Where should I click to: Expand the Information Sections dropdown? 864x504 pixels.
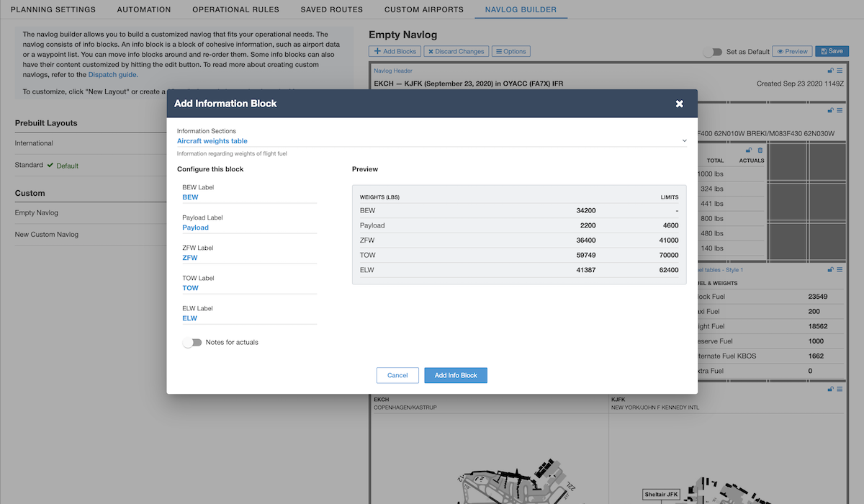click(432, 141)
